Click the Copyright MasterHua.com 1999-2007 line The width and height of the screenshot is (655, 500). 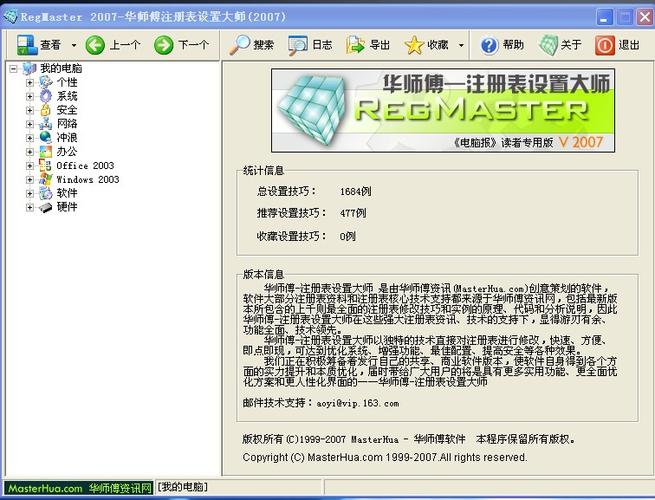tap(385, 457)
